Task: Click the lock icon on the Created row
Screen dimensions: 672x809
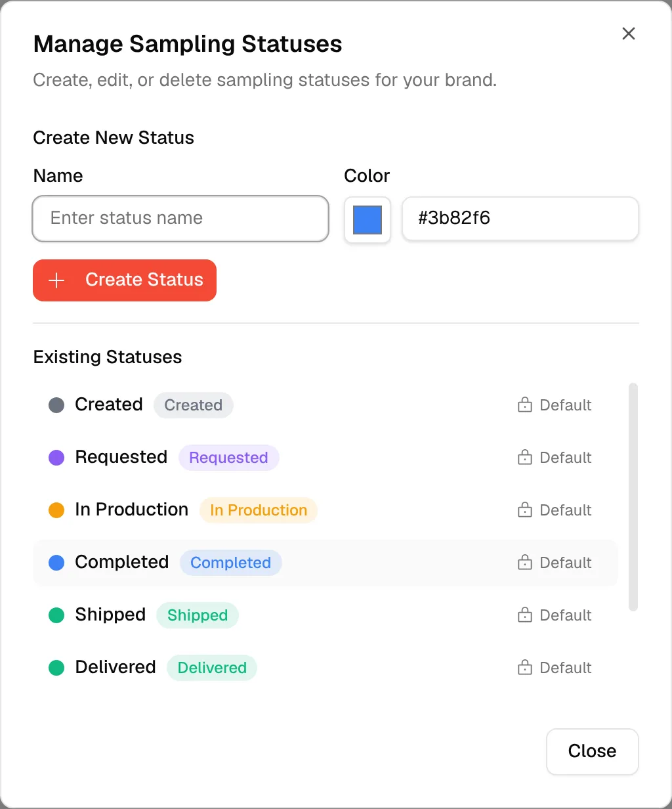Action: coord(525,405)
